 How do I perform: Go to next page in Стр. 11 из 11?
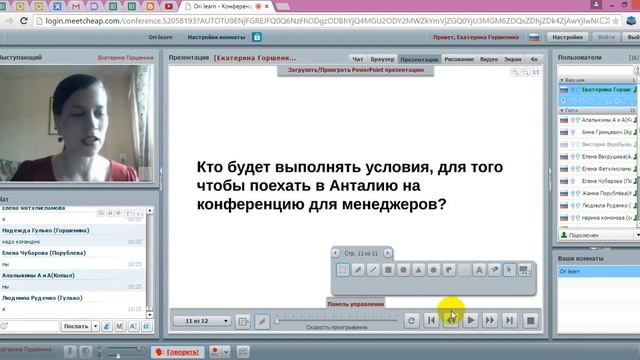tap(387, 253)
